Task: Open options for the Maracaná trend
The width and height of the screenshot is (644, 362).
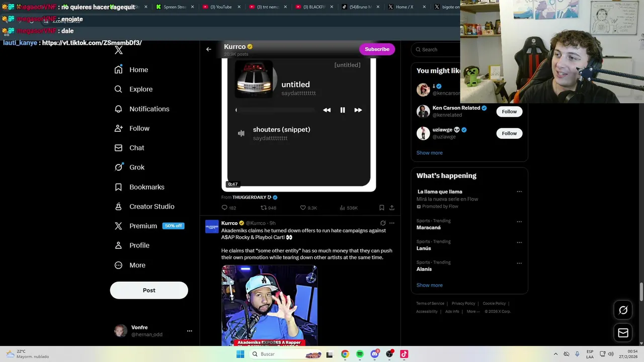Action: [519, 222]
